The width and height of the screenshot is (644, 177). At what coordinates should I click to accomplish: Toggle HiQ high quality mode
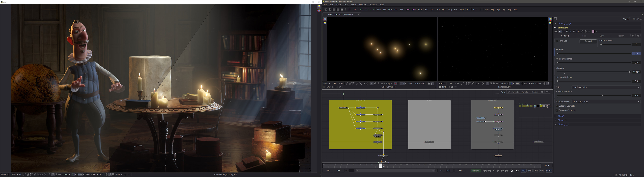tap(523, 171)
